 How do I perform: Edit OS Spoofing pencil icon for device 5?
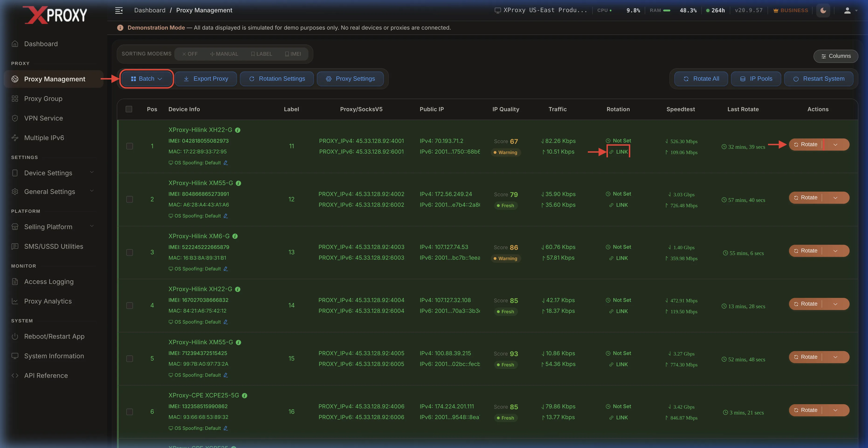(x=226, y=375)
